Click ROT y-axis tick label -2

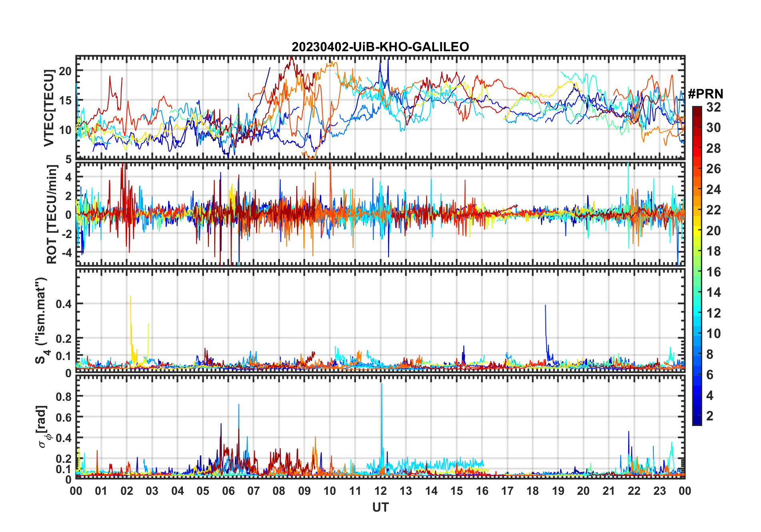tap(66, 234)
